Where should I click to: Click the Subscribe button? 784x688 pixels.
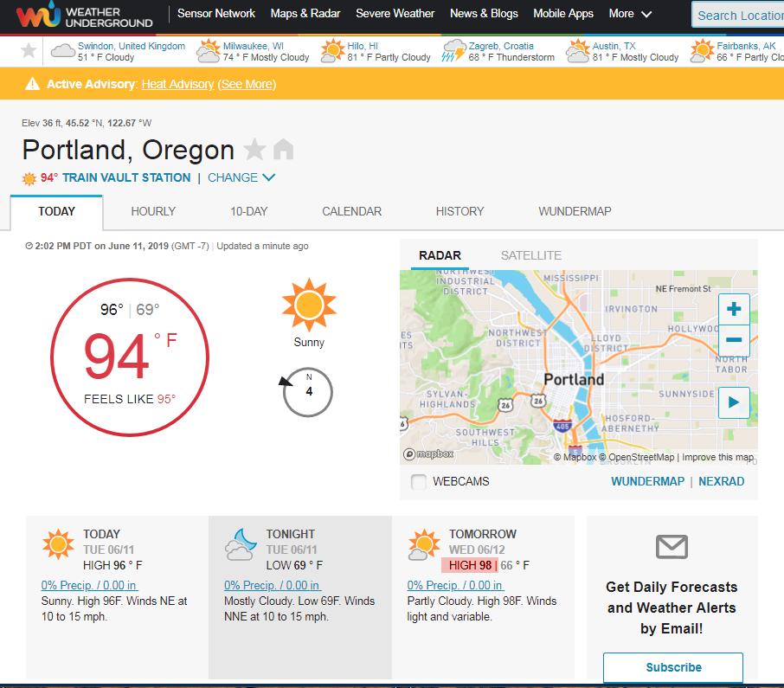(673, 667)
